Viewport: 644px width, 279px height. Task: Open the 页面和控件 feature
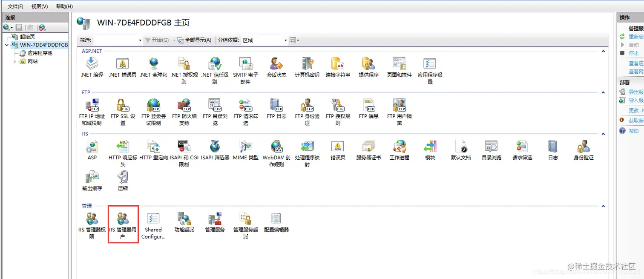coord(399,67)
